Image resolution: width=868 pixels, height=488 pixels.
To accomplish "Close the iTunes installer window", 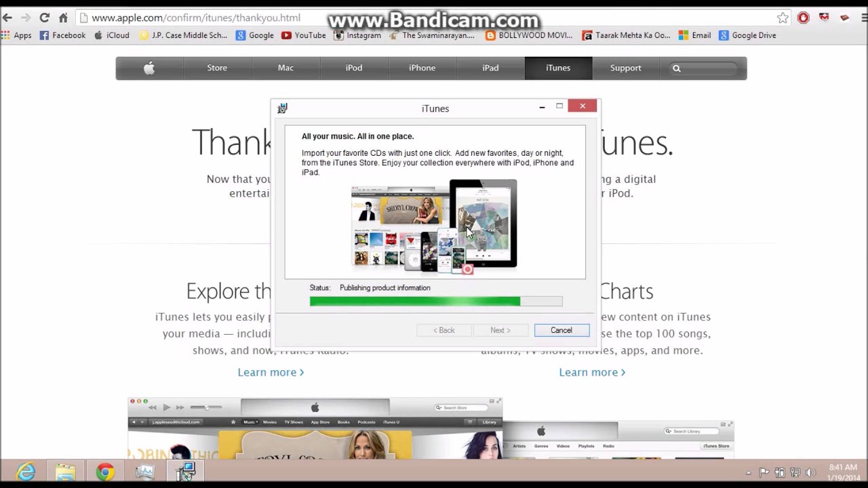I will (583, 106).
